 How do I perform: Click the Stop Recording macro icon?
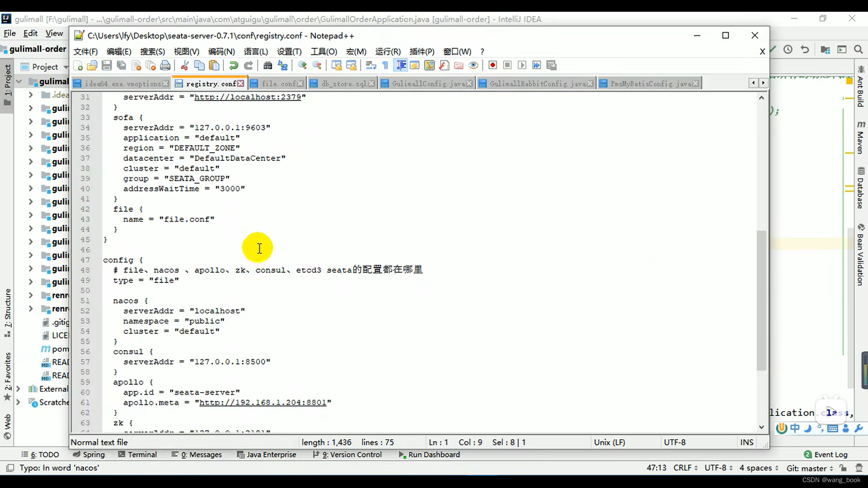[x=507, y=66]
